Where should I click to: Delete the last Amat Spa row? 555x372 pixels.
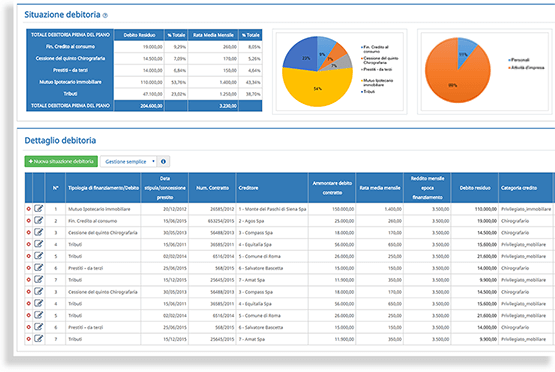click(29, 339)
